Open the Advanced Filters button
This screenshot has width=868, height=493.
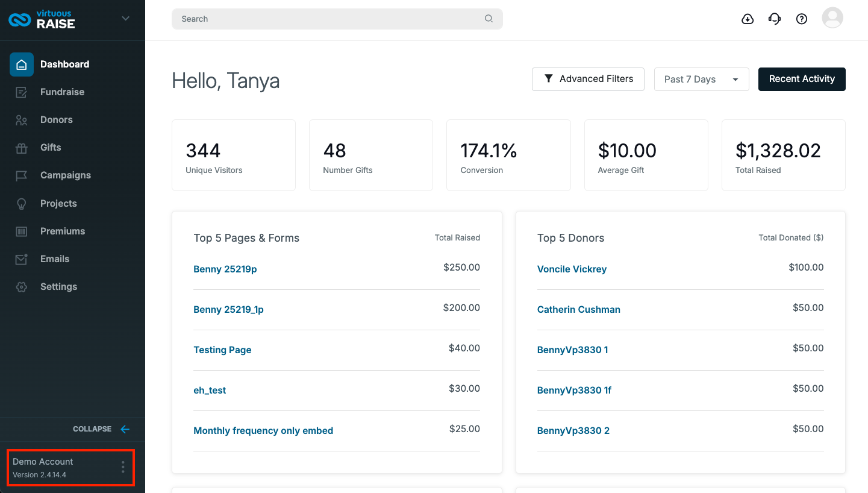[588, 79]
